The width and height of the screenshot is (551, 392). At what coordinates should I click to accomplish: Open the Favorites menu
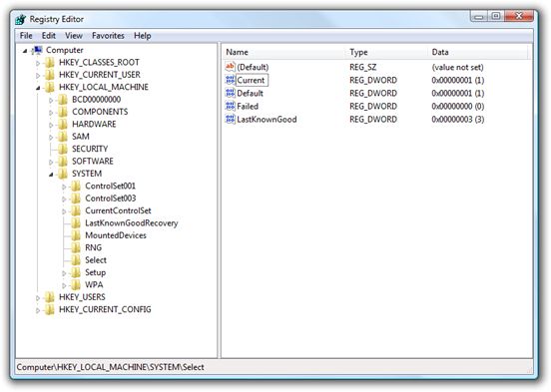[x=108, y=36]
